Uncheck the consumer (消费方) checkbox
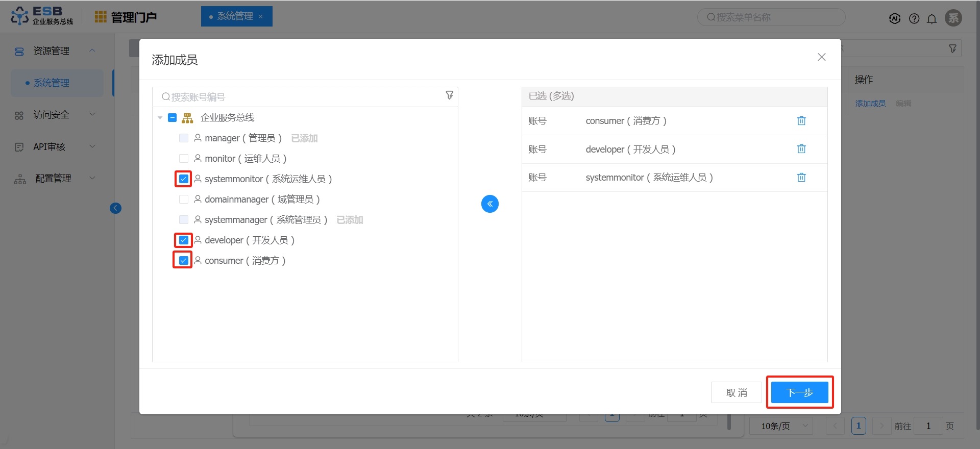Screen dimensions: 980x449 (x=184, y=261)
